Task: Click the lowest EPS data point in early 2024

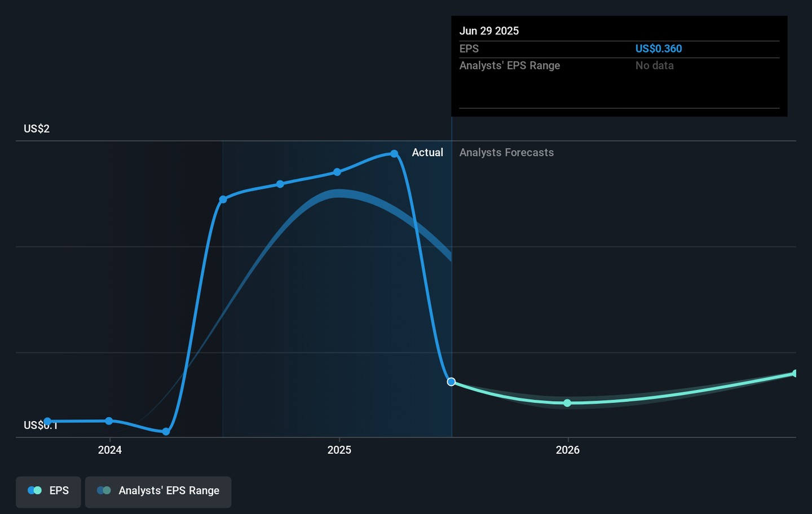Action: pyautogui.click(x=166, y=432)
